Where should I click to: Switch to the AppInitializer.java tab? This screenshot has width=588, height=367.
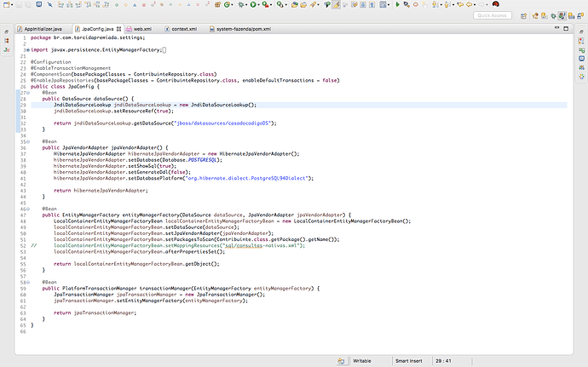pyautogui.click(x=44, y=29)
